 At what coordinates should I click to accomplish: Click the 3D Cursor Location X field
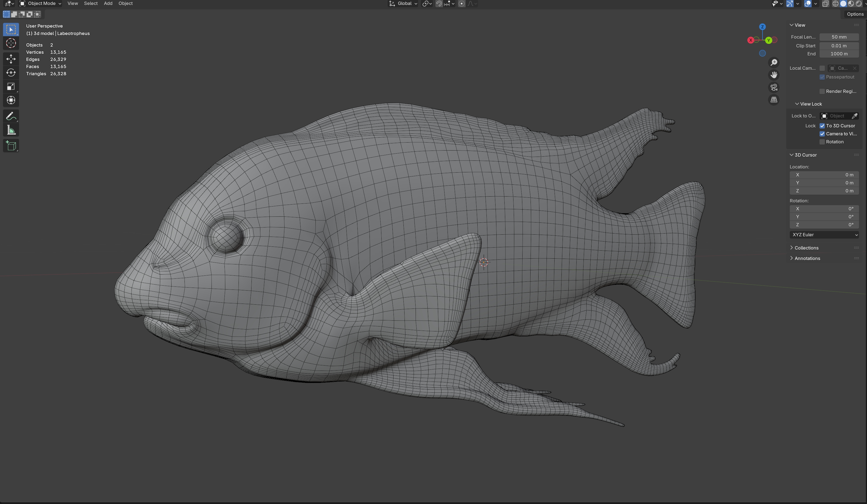pyautogui.click(x=824, y=175)
